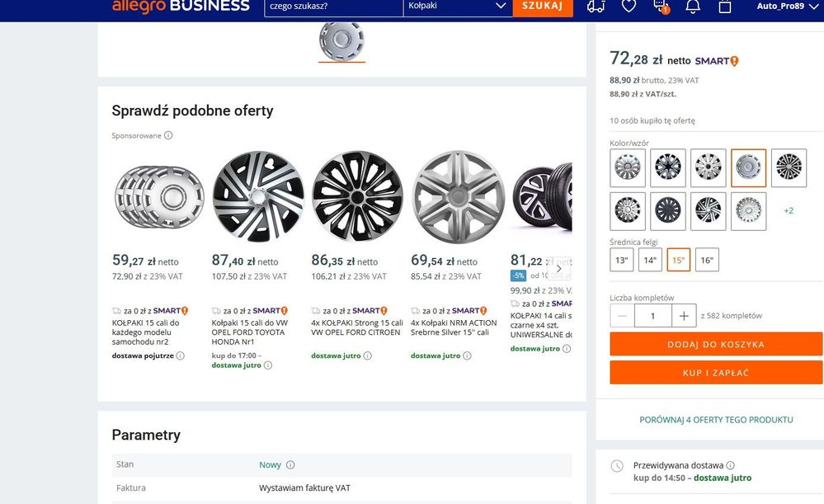Choose 14" rim diameter option
Viewport: 824px width, 504px height.
(650, 260)
